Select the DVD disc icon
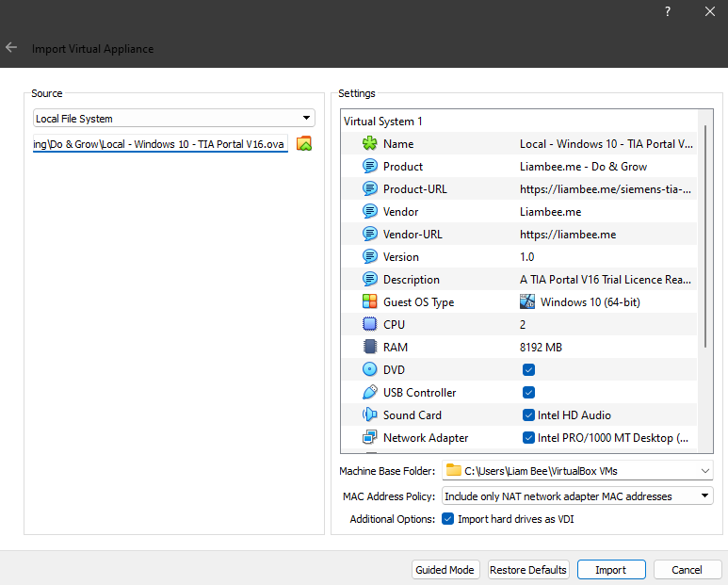Viewport: 728px width, 585px height. pyautogui.click(x=369, y=370)
